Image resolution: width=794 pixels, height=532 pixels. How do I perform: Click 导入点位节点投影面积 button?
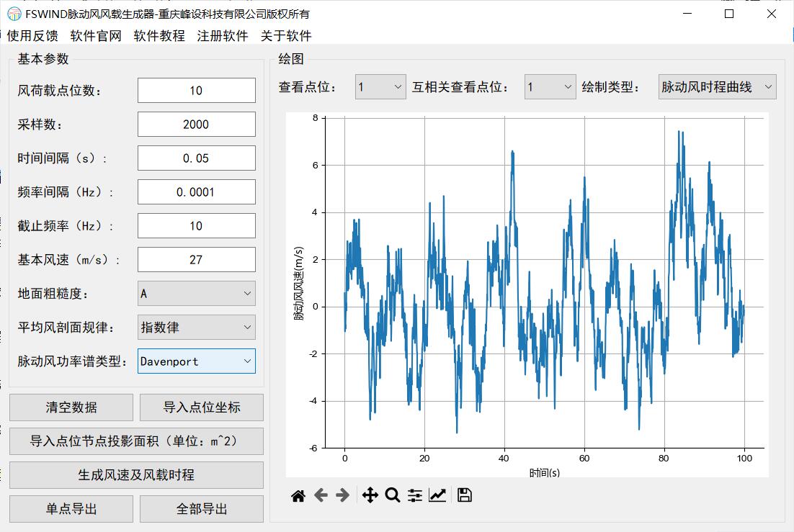point(136,441)
